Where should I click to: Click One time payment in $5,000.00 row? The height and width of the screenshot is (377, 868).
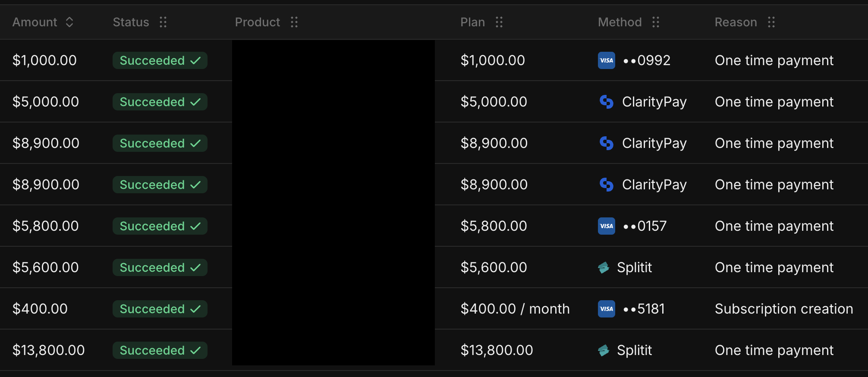click(774, 102)
